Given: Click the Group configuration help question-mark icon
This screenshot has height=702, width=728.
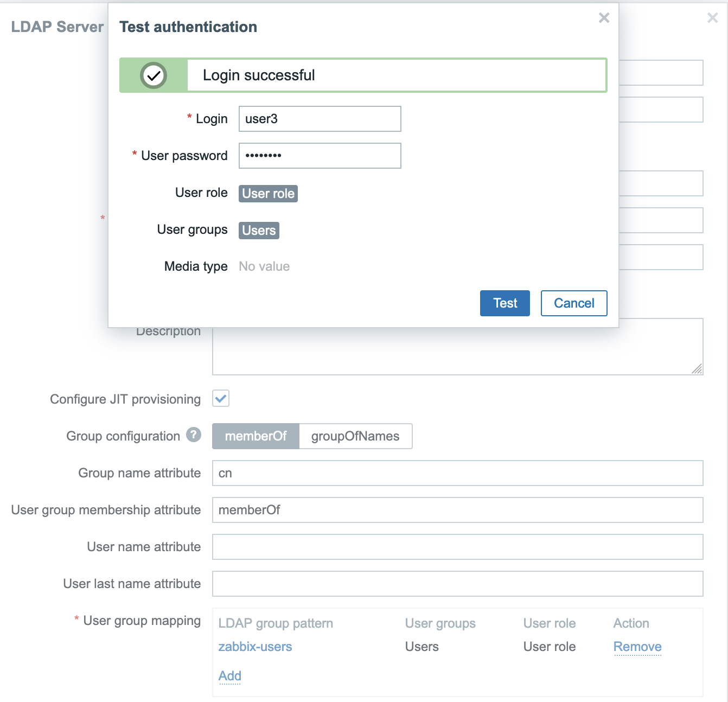Looking at the screenshot, I should pos(194,435).
